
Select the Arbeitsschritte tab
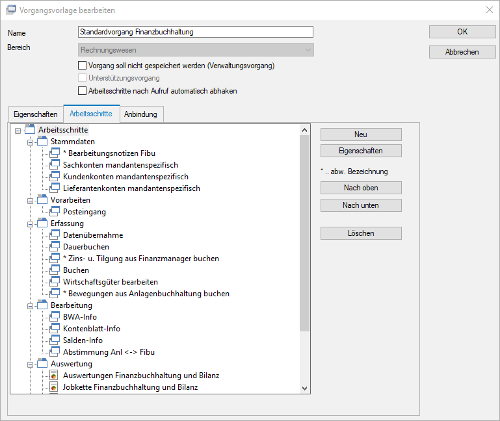point(91,114)
